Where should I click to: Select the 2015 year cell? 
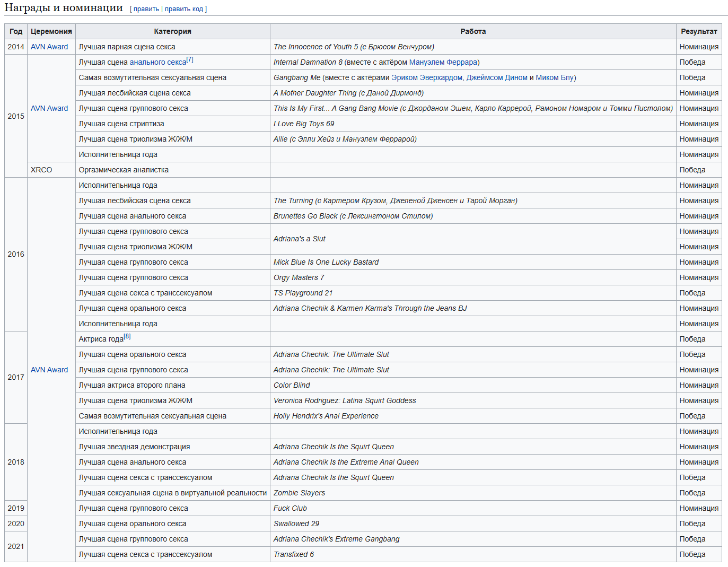[x=16, y=116]
